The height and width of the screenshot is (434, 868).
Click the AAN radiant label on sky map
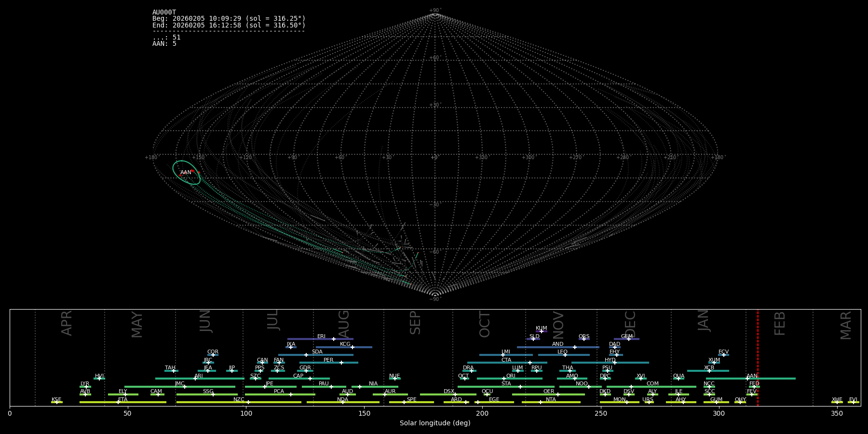pos(186,173)
